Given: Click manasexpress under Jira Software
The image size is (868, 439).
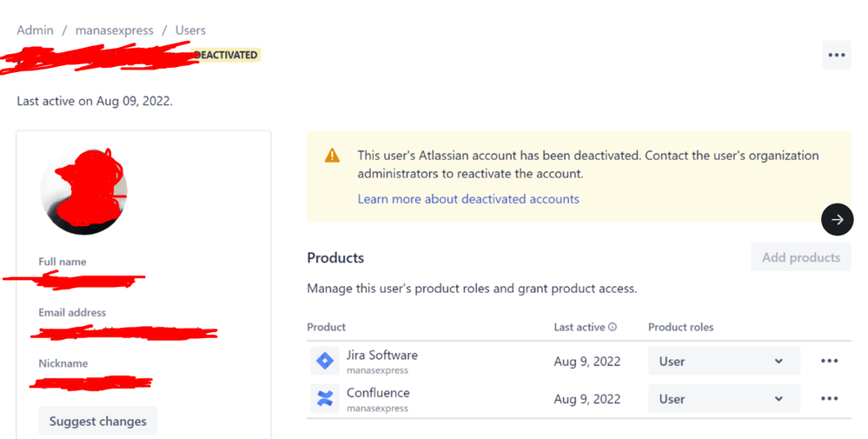Looking at the screenshot, I should coord(378,370).
